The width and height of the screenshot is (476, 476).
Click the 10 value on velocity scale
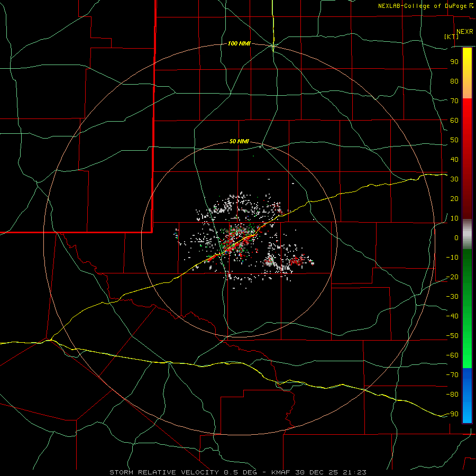coord(454,218)
